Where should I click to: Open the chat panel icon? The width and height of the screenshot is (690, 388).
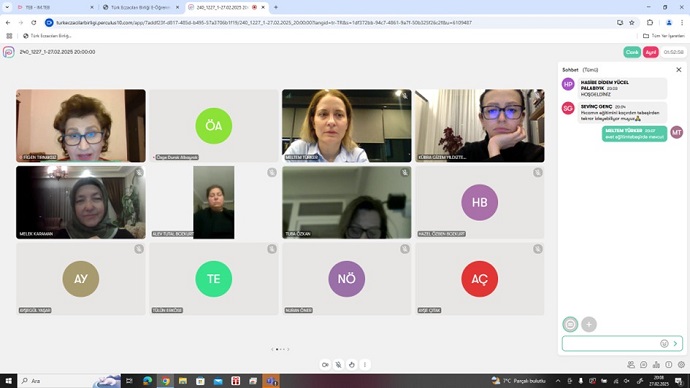coord(643,365)
